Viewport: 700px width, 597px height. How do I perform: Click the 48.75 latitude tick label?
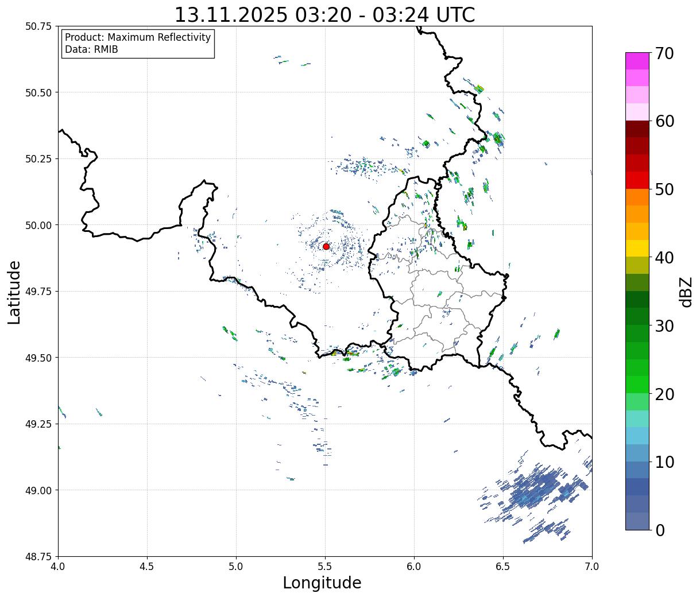pos(38,556)
